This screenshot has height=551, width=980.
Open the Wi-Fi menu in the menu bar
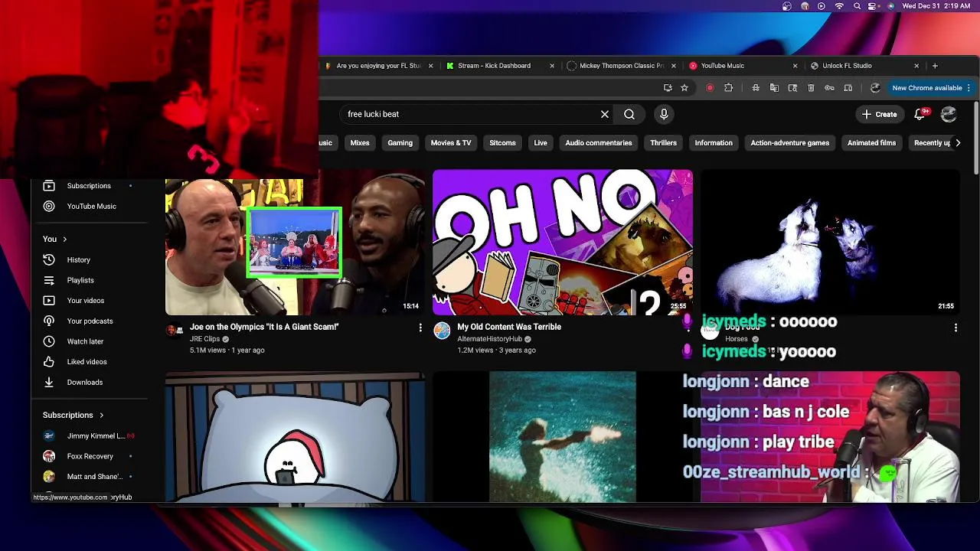pos(839,6)
